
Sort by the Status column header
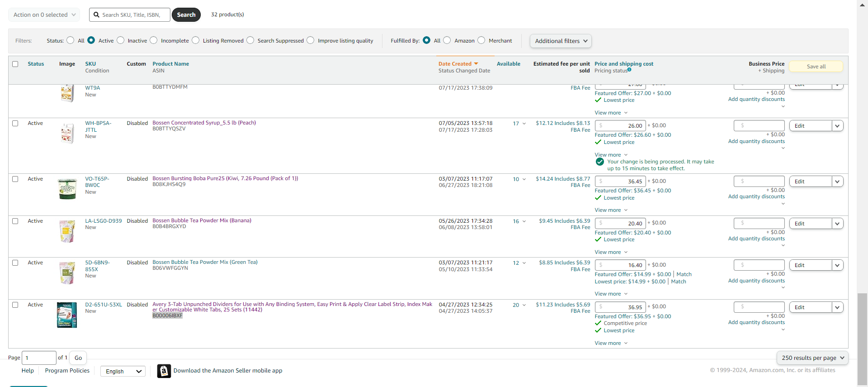(36, 64)
